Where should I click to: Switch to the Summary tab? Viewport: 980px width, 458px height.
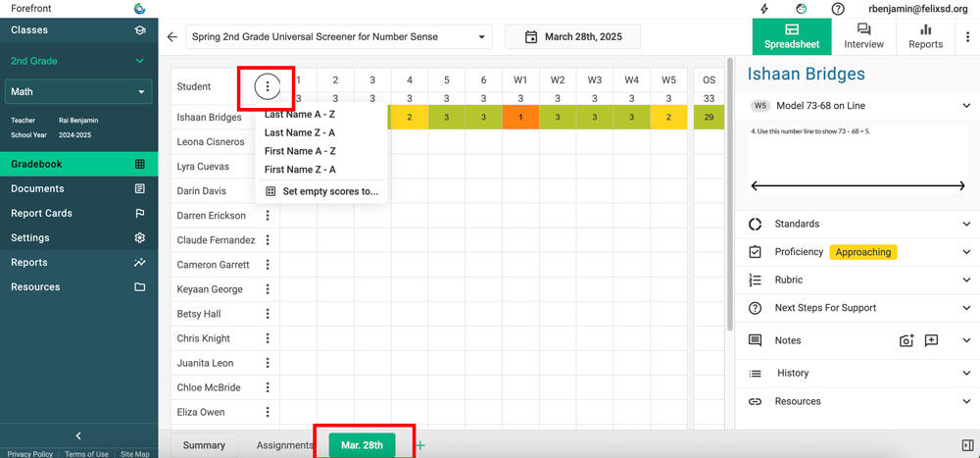pos(204,445)
